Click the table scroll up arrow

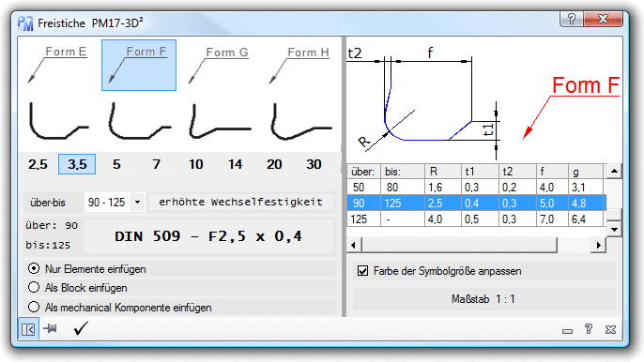coord(614,171)
